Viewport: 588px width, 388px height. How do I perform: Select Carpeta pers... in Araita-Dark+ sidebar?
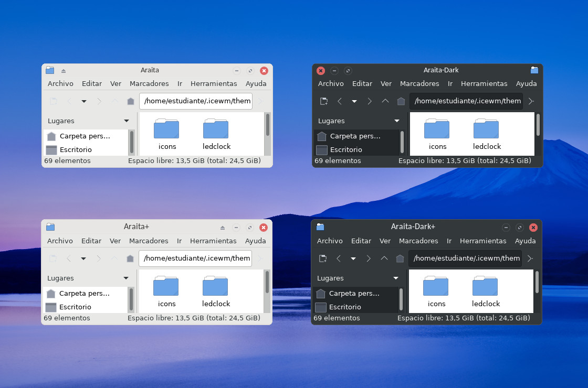tap(355, 294)
